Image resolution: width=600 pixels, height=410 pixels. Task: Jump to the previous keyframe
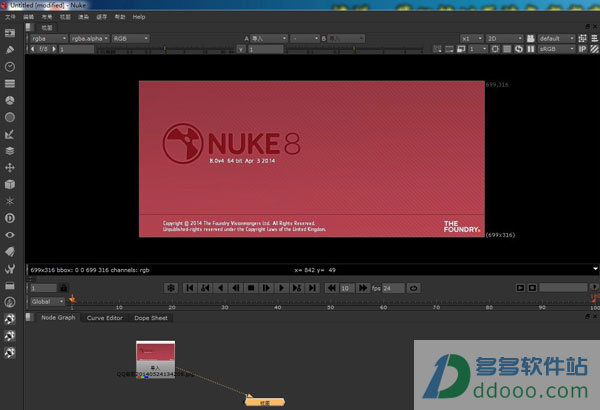[x=205, y=288]
